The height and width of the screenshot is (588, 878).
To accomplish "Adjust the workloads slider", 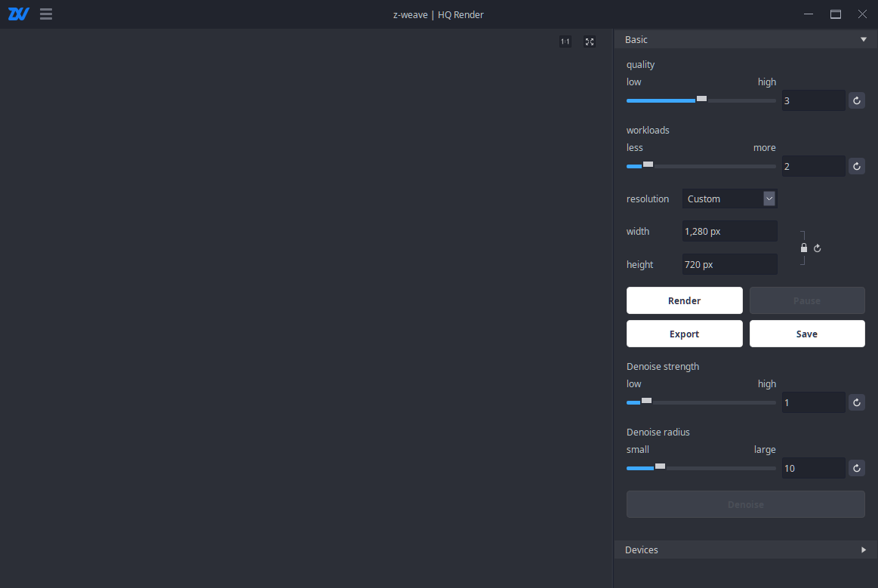I will click(x=701, y=165).
